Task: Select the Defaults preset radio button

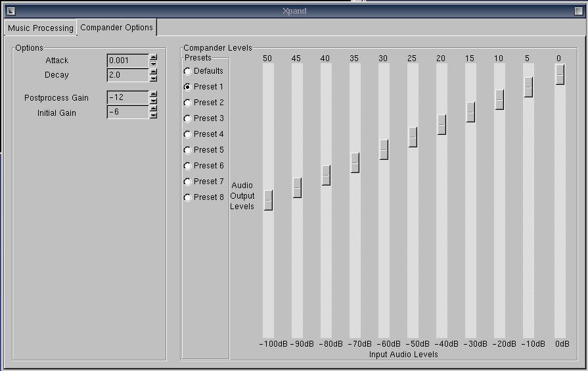Action: (187, 71)
